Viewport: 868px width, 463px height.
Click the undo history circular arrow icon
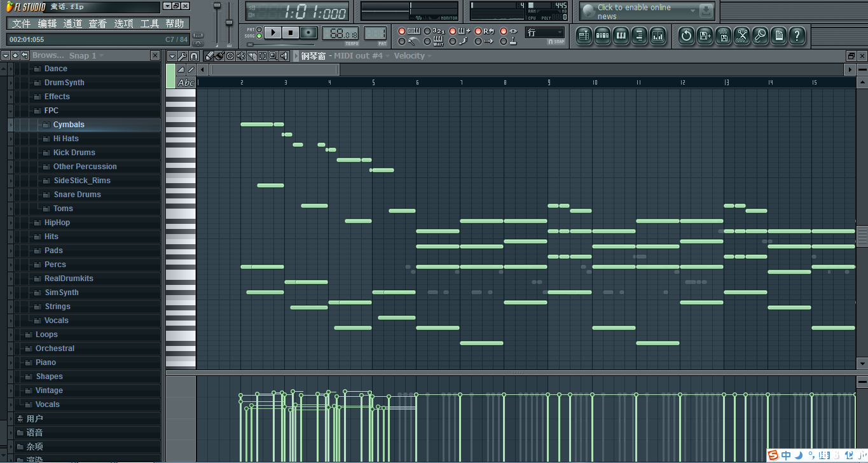[686, 35]
